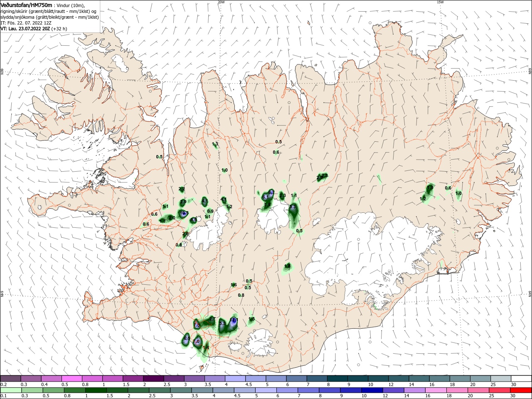Image resolution: width=532 pixels, height=399 pixels.
Task: Click the bright pink swatch between 0.5 and 0.8
Action: (x=71, y=378)
